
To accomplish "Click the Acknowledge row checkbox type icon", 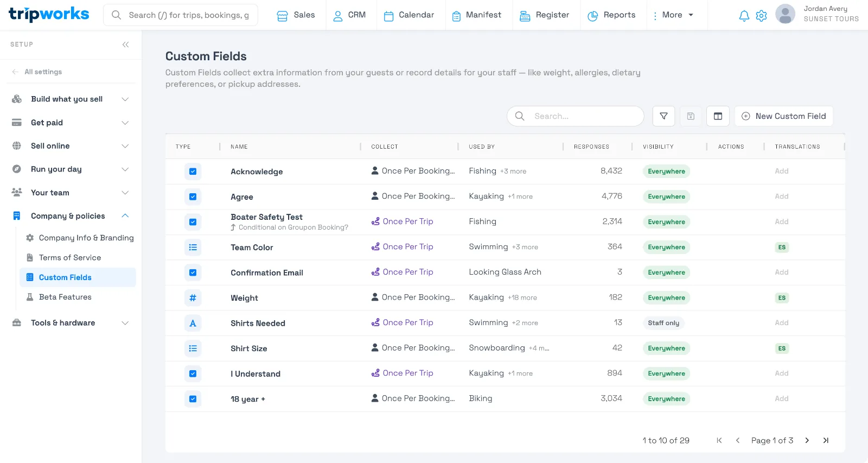I will [x=193, y=172].
